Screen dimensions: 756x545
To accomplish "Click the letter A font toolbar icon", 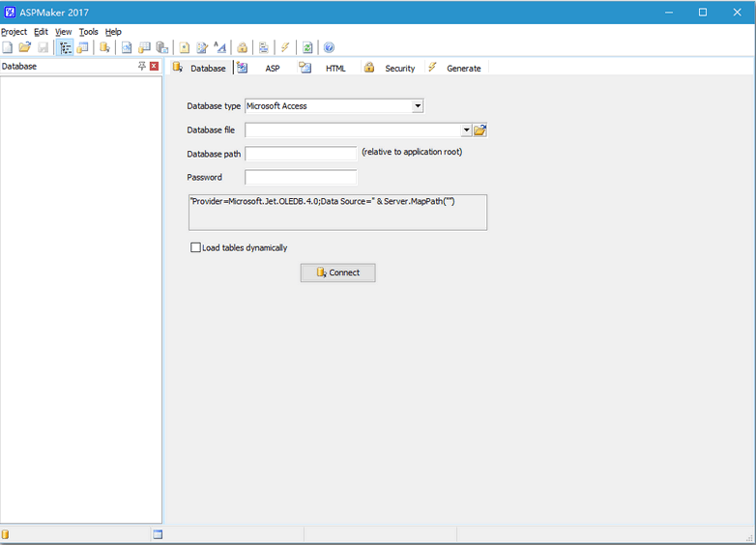I will click(x=219, y=47).
